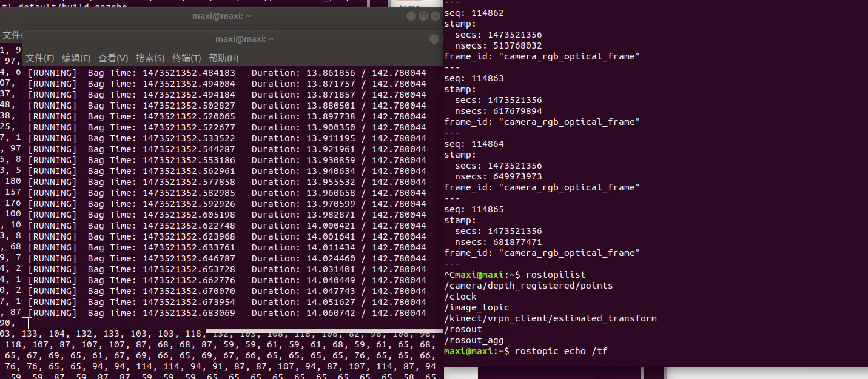Click the line 'seq: 114862'
Viewport: 868px width, 379px height.
pos(474,13)
